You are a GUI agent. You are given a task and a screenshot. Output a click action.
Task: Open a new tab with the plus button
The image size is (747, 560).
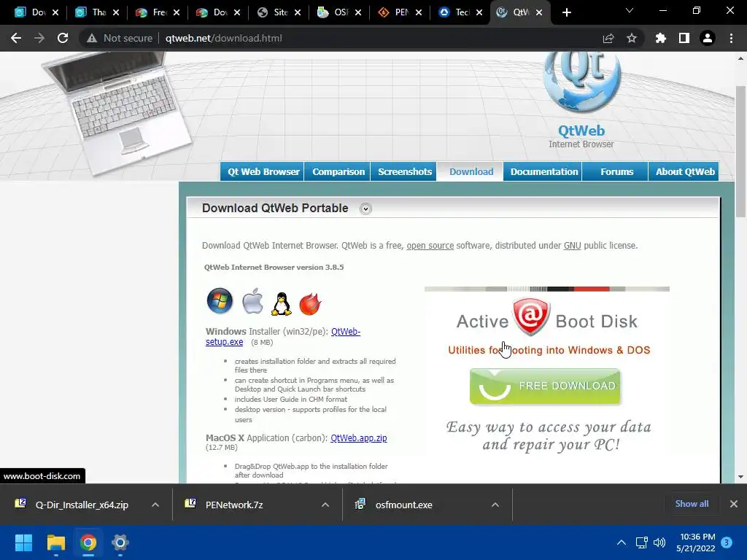coord(566,12)
